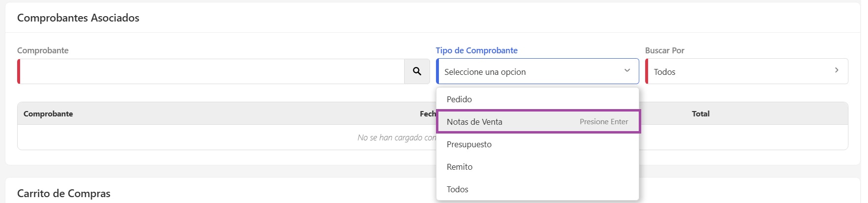Pick Presupuesto in the open option list
Viewport: 868px width, 203px height.
pos(469,144)
